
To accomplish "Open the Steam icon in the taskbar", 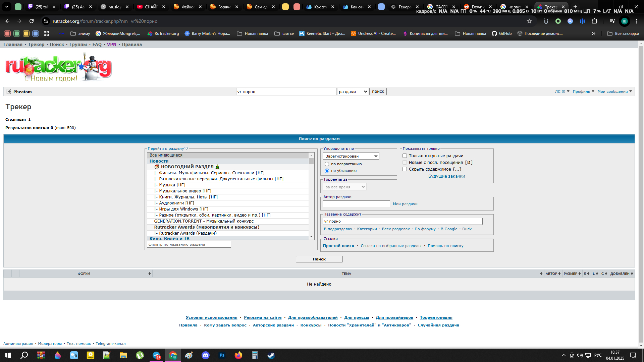I will 271,355.
